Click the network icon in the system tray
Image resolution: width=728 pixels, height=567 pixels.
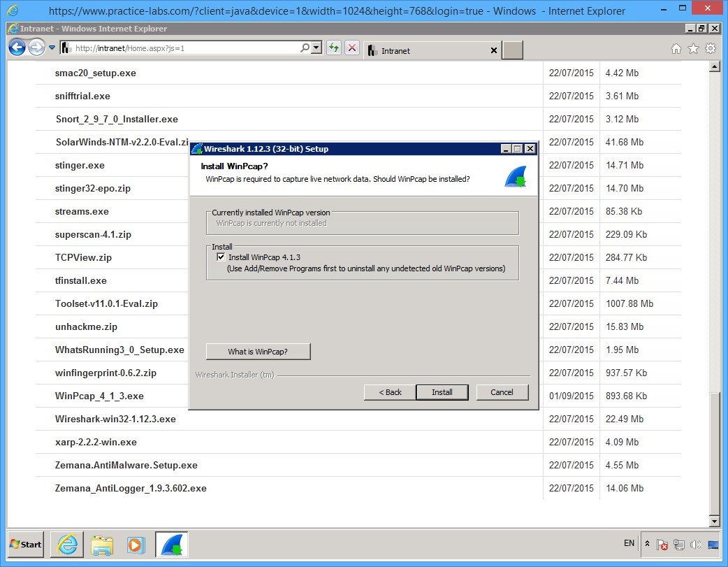click(x=678, y=545)
